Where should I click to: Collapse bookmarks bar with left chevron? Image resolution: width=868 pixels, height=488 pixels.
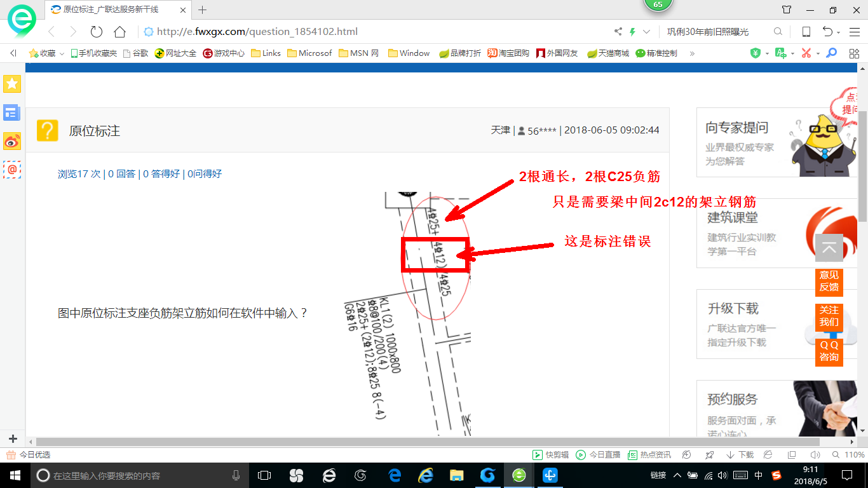tap(13, 53)
